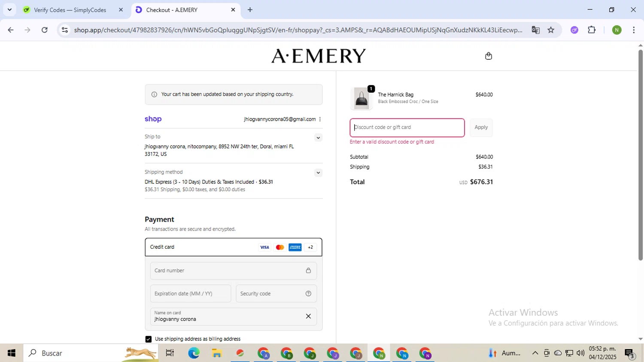The height and width of the screenshot is (362, 644).
Task: Click the Expiration date field
Action: pyautogui.click(x=191, y=294)
